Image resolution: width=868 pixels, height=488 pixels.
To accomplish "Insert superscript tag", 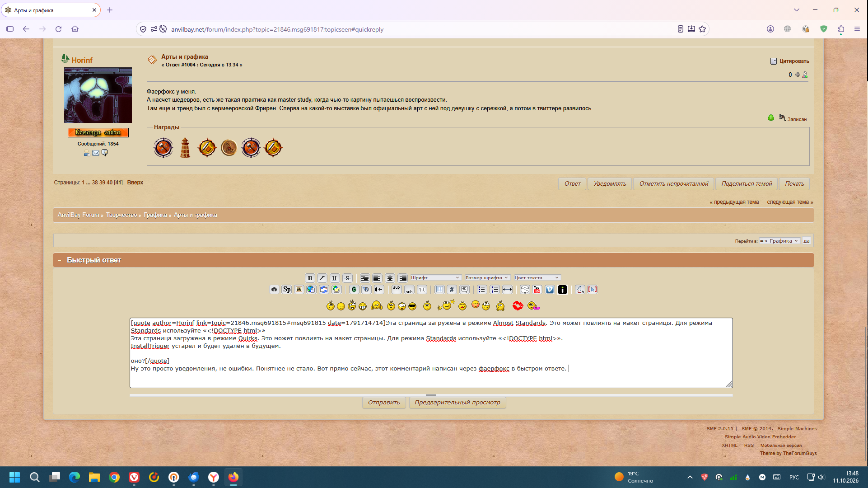I will (397, 290).
